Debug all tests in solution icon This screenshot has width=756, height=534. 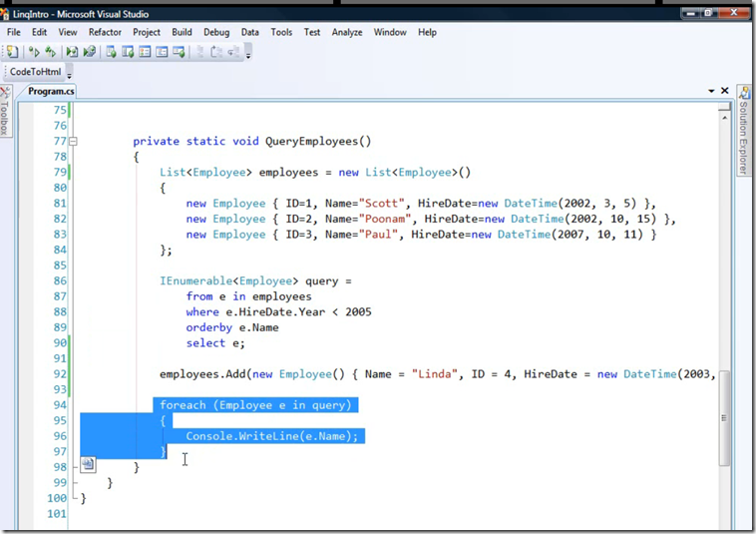pos(89,52)
